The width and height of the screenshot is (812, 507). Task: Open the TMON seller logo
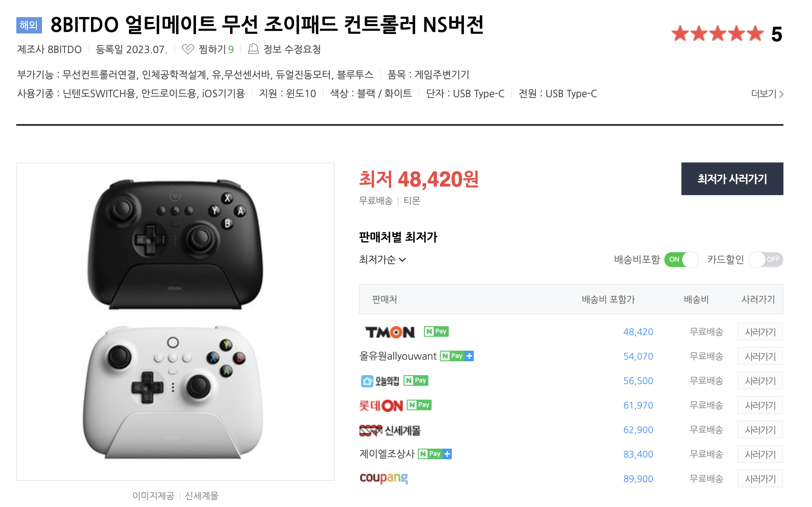pos(390,332)
